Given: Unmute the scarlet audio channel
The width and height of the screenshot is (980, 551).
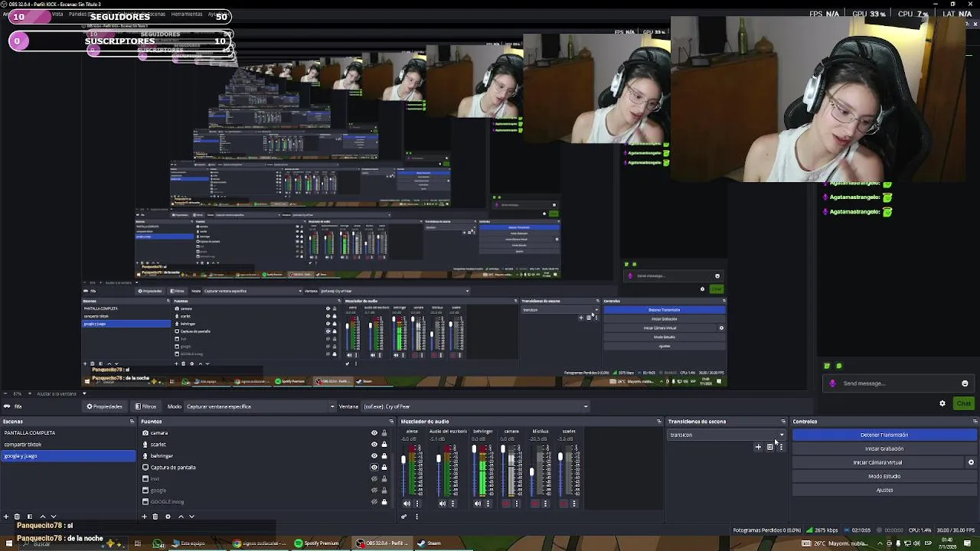Looking at the screenshot, I should click(x=563, y=504).
